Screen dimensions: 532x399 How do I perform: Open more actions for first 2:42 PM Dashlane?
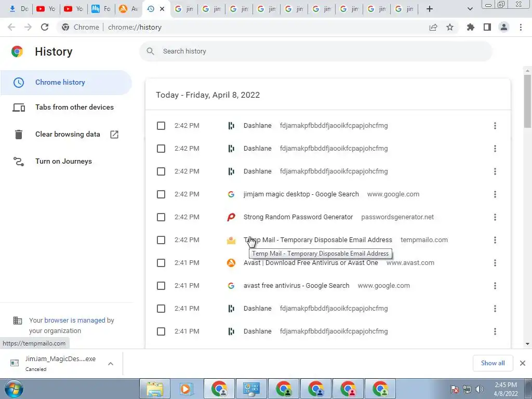(x=495, y=126)
